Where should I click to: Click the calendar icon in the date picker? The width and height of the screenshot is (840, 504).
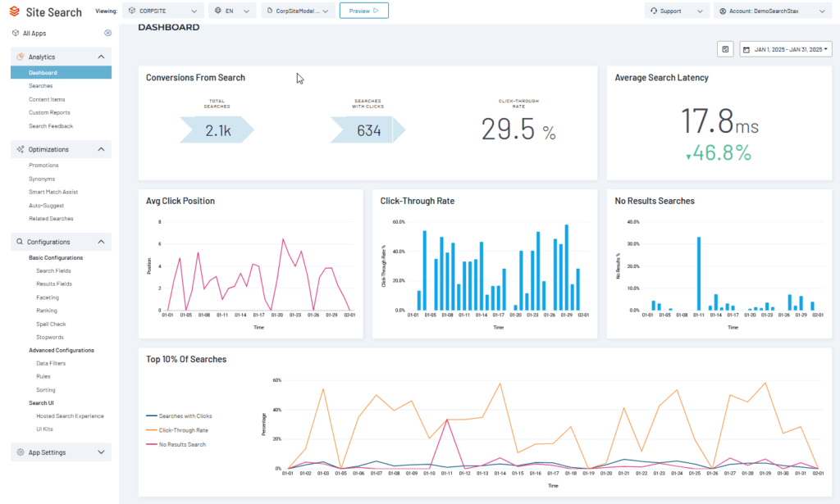746,50
